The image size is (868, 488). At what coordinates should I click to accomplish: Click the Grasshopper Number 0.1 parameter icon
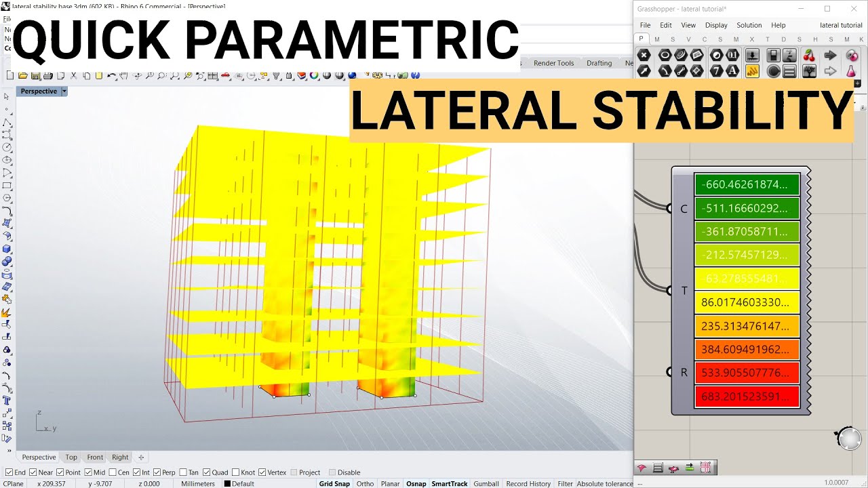[x=732, y=55]
